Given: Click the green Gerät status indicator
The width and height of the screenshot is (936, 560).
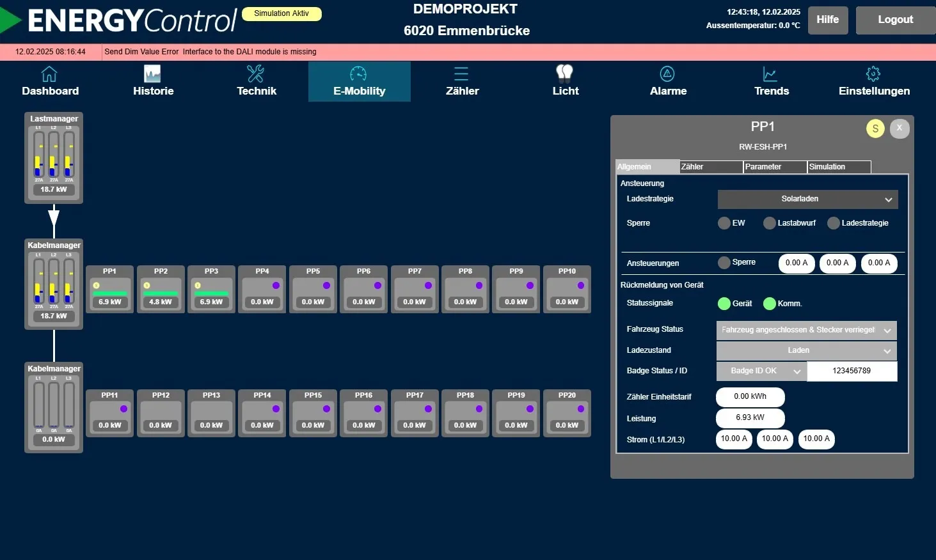Looking at the screenshot, I should (x=724, y=304).
